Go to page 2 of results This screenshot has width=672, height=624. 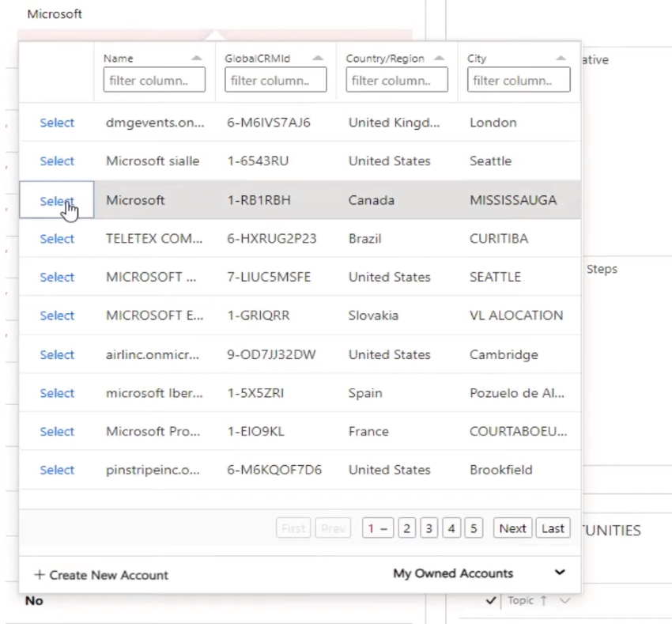[406, 528]
